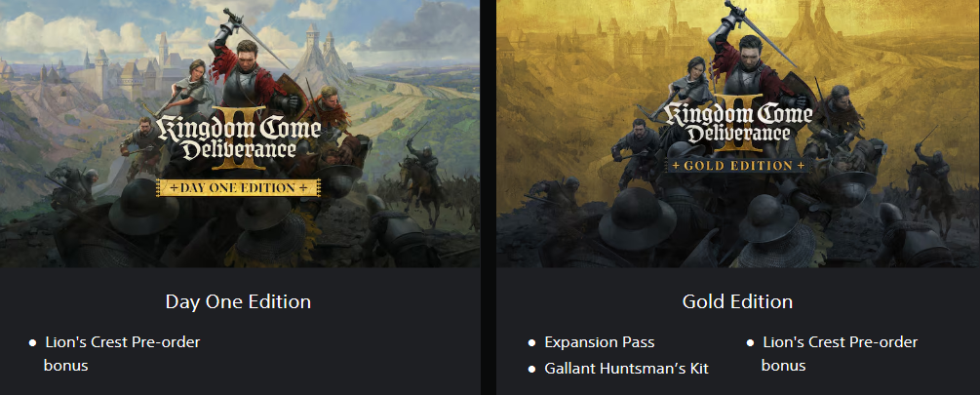The height and width of the screenshot is (395, 980).
Task: Click the Expansion Pass list item
Action: click(x=600, y=342)
